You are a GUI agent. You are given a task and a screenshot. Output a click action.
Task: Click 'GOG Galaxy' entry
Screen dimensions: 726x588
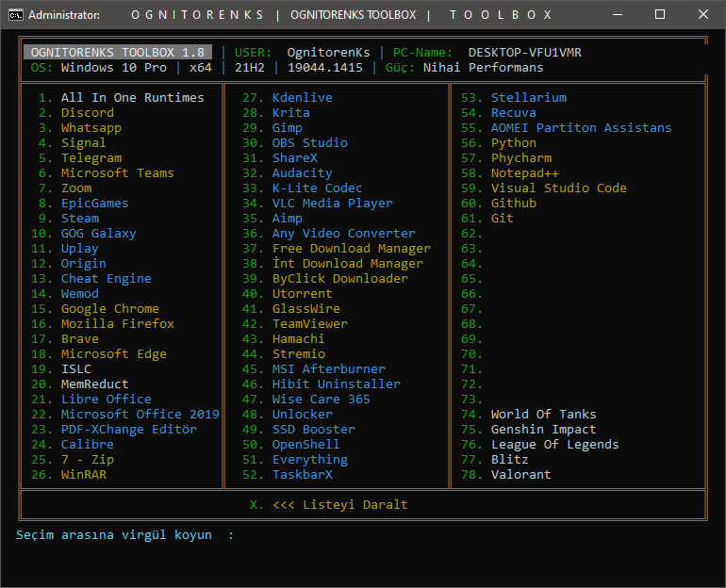99,234
